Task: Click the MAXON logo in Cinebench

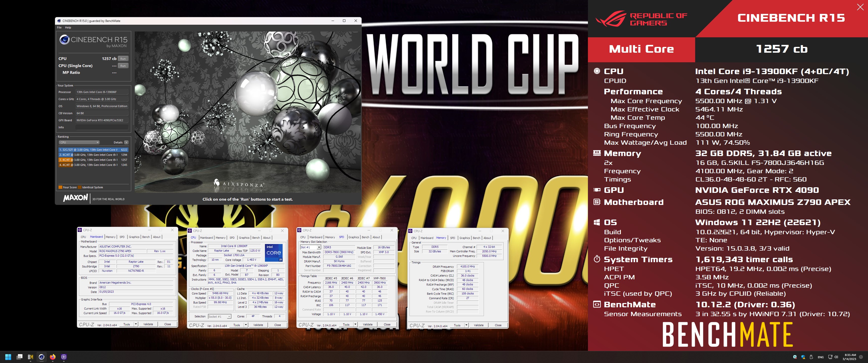Action: click(76, 198)
